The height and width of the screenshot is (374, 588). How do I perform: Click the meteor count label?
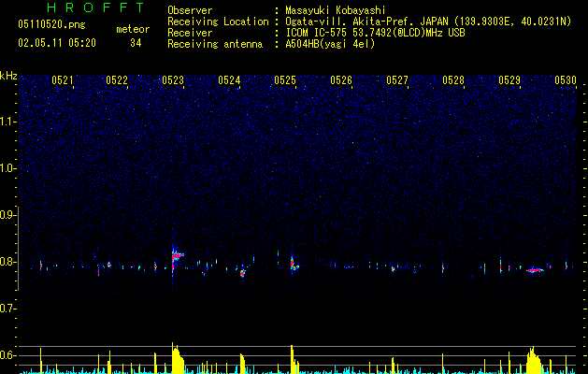click(x=133, y=29)
